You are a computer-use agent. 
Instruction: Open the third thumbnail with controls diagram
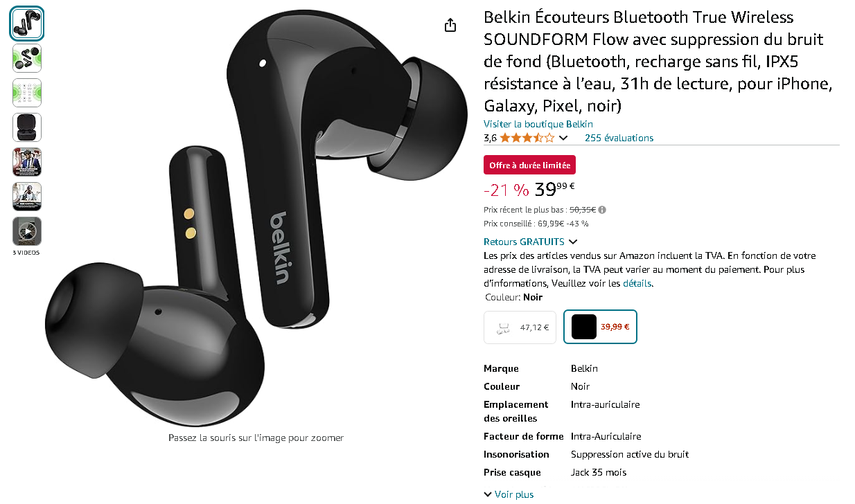(27, 93)
